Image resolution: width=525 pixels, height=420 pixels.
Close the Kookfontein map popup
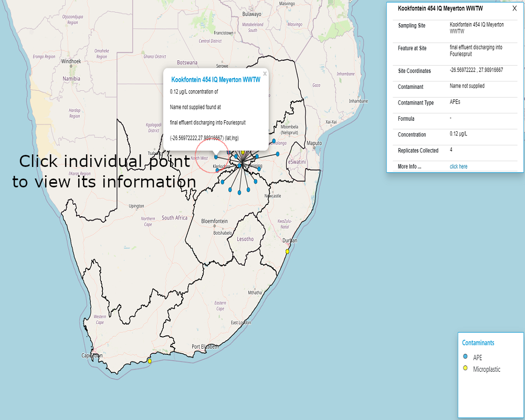point(265,74)
